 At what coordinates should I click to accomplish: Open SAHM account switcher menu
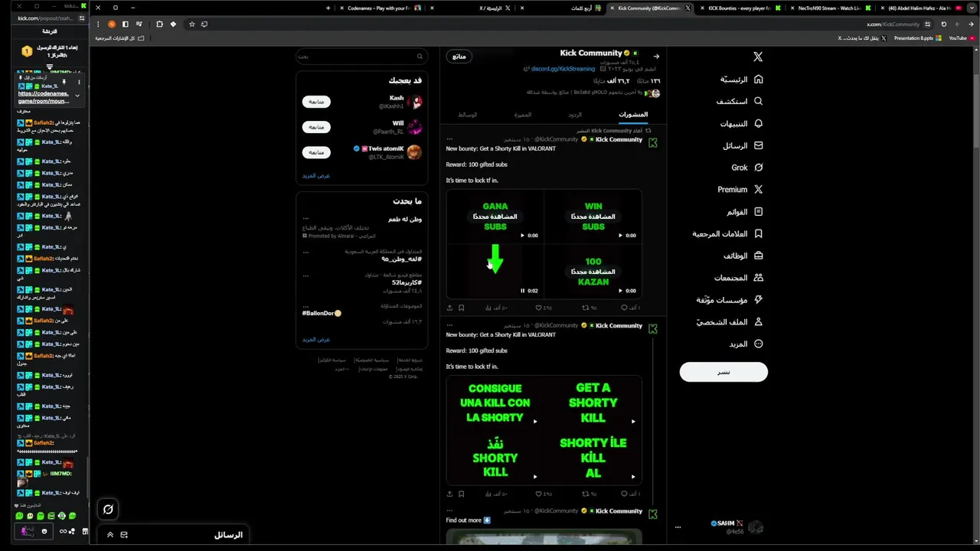pyautogui.click(x=720, y=527)
